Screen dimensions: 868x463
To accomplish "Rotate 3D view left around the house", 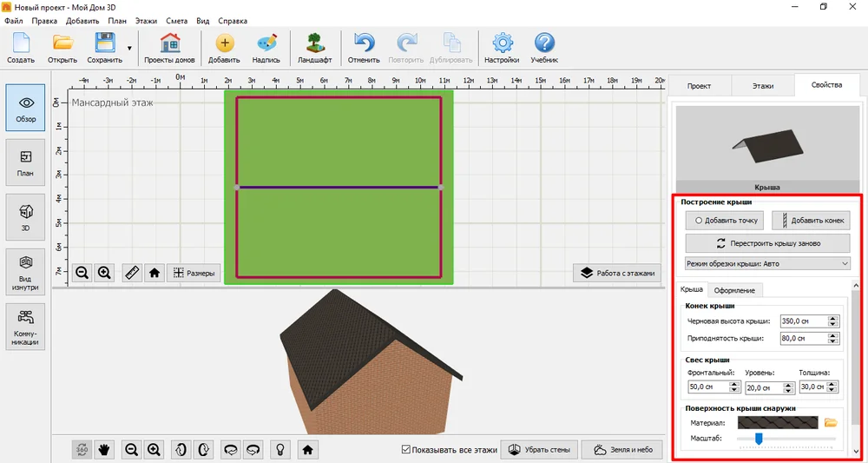I will [231, 449].
